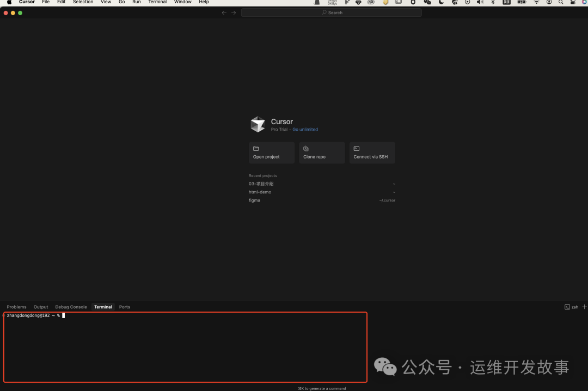Open the Edit menu
This screenshot has height=391, width=588.
(x=61, y=2)
